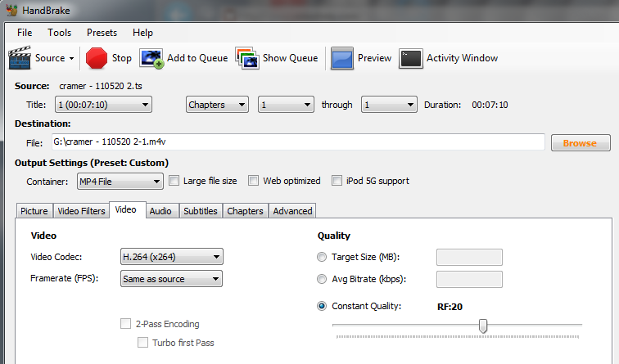Switch to the Subtitles tab
The height and width of the screenshot is (364, 619).
200,211
